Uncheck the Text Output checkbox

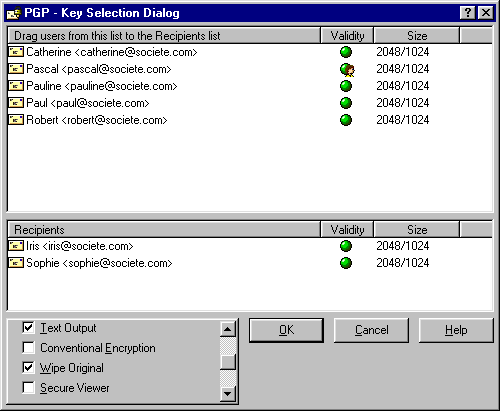pyautogui.click(x=28, y=328)
